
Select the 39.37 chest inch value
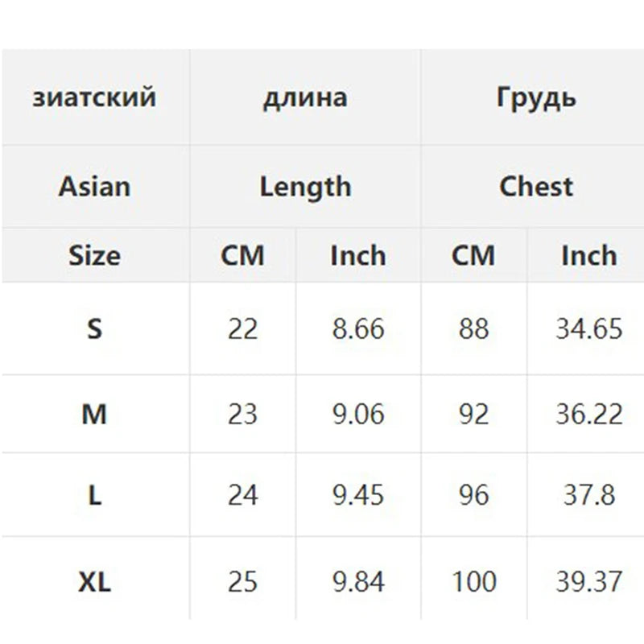[588, 580]
